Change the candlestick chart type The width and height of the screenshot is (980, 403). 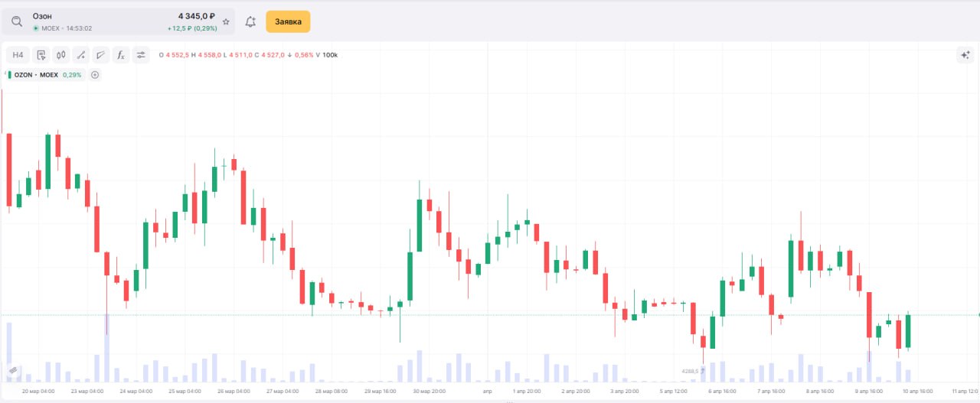point(61,55)
